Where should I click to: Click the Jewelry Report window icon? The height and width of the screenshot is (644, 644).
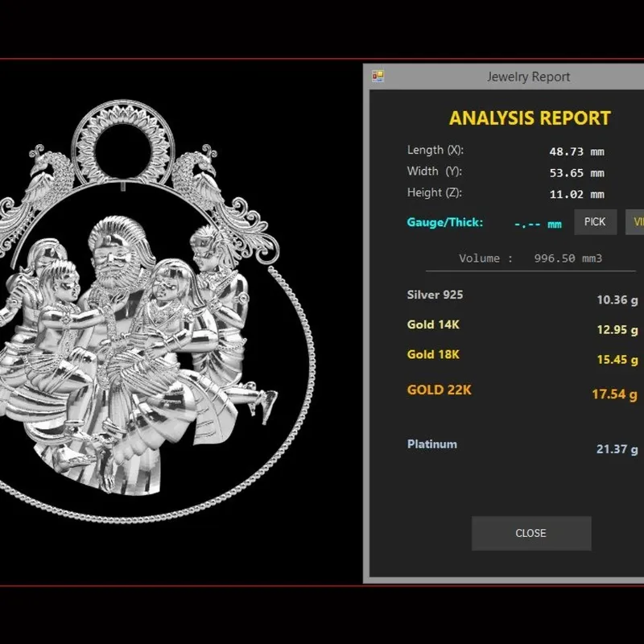(378, 76)
